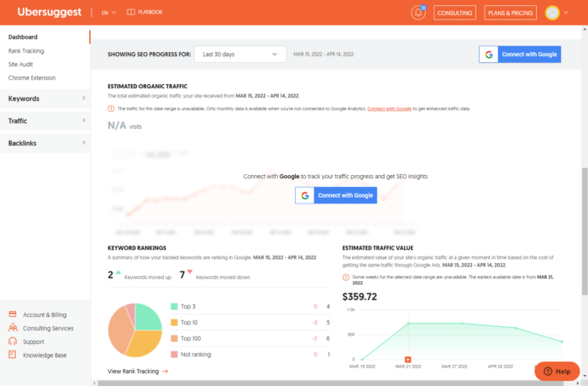Click the MAR 27 2022 axis label
The width and height of the screenshot is (588, 386).
[x=454, y=366]
